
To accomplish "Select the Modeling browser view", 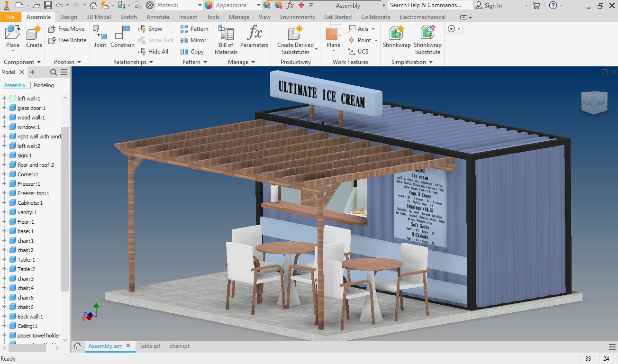I will pos(44,85).
